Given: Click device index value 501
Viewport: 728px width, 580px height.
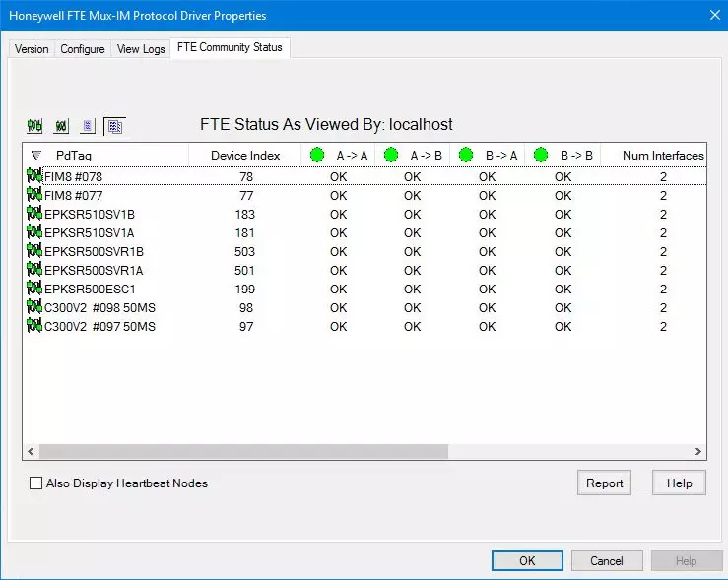Looking at the screenshot, I should click(x=244, y=271).
